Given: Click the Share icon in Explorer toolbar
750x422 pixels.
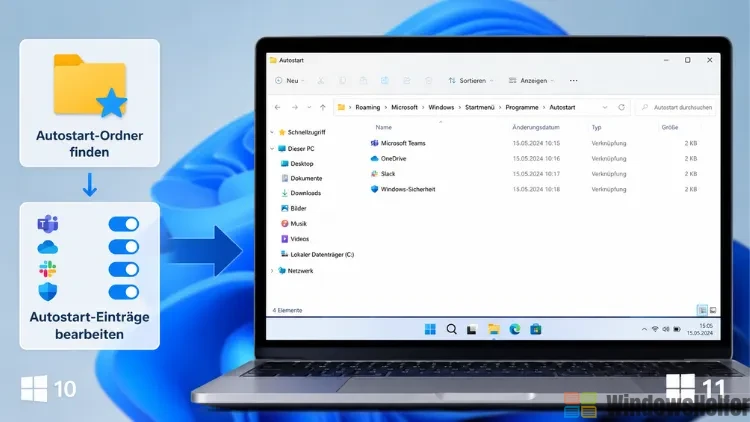Looking at the screenshot, I should (407, 81).
